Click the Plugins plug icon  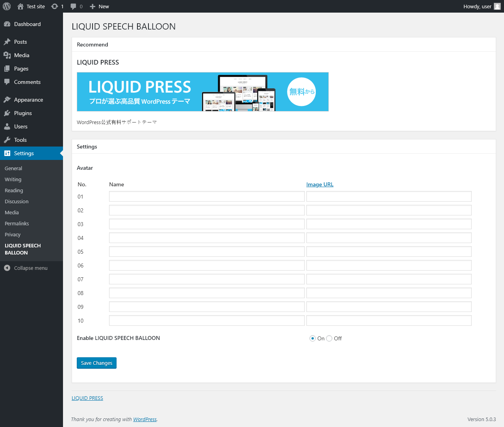(x=7, y=113)
